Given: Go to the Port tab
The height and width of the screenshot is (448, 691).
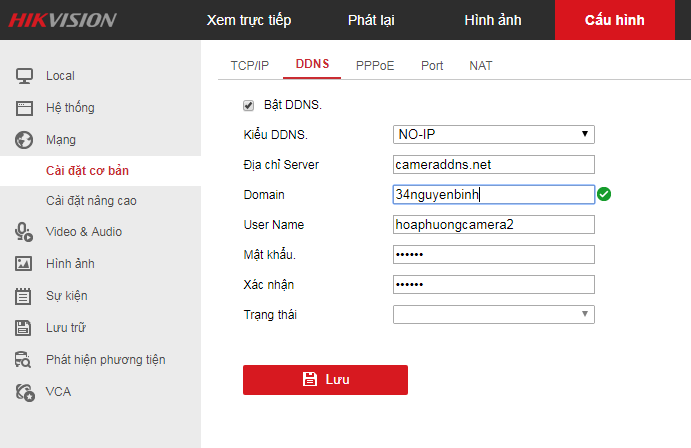Looking at the screenshot, I should 432,66.
